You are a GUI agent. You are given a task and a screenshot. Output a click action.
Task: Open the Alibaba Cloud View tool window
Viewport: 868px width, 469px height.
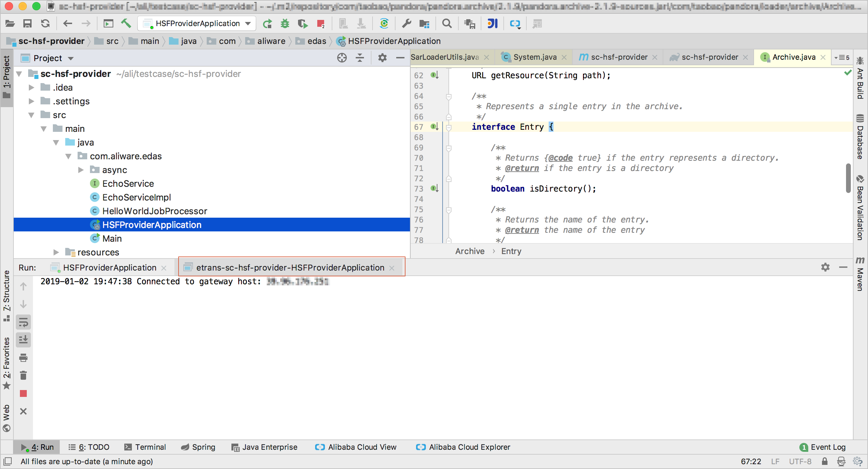pyautogui.click(x=356, y=447)
